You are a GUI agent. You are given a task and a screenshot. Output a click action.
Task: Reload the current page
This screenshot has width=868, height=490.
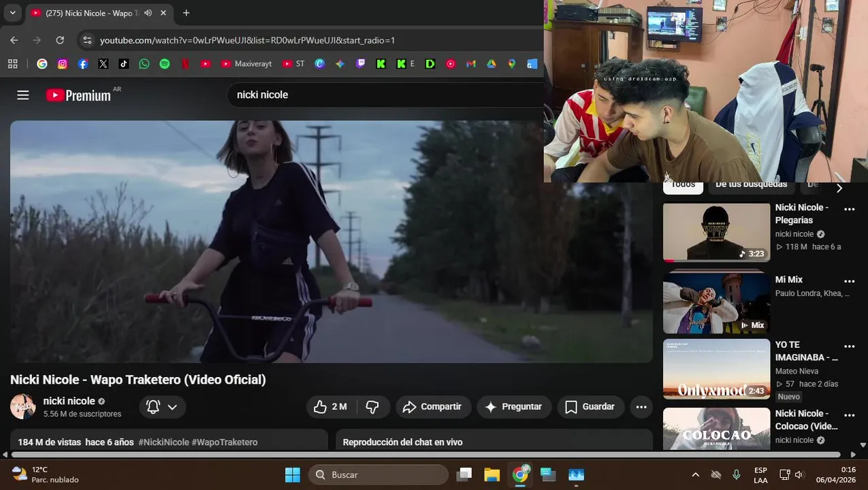pyautogui.click(x=60, y=40)
